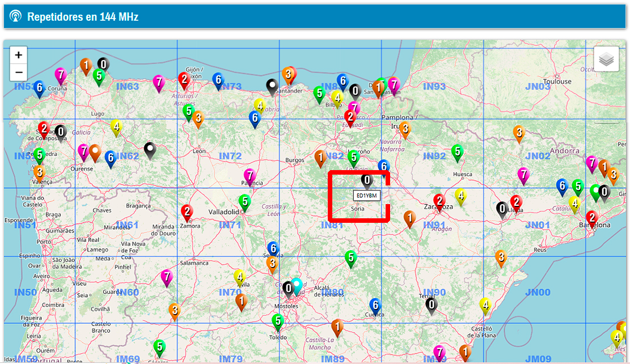
Task: Select the orange 3 marker above Castelo Branco
Action: click(x=175, y=311)
